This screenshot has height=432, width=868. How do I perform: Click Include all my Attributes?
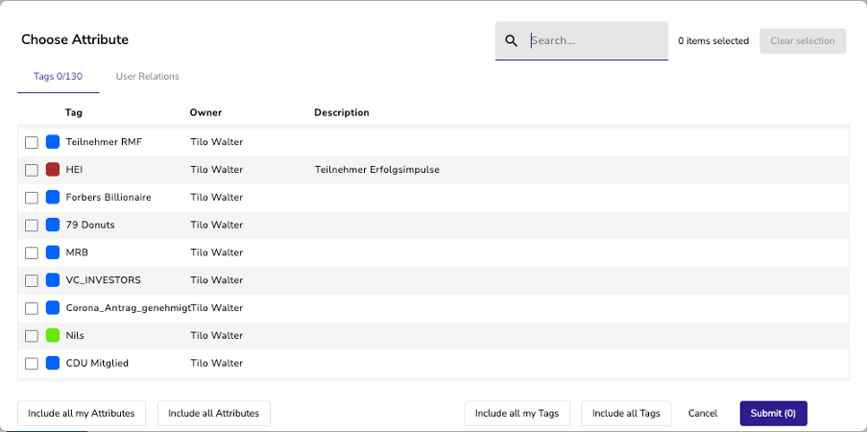(x=82, y=413)
